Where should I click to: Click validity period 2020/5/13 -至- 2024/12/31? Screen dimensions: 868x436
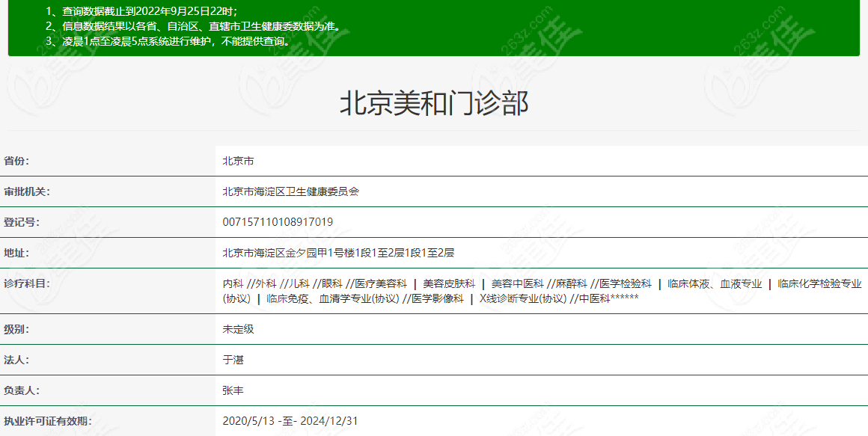click(x=290, y=421)
